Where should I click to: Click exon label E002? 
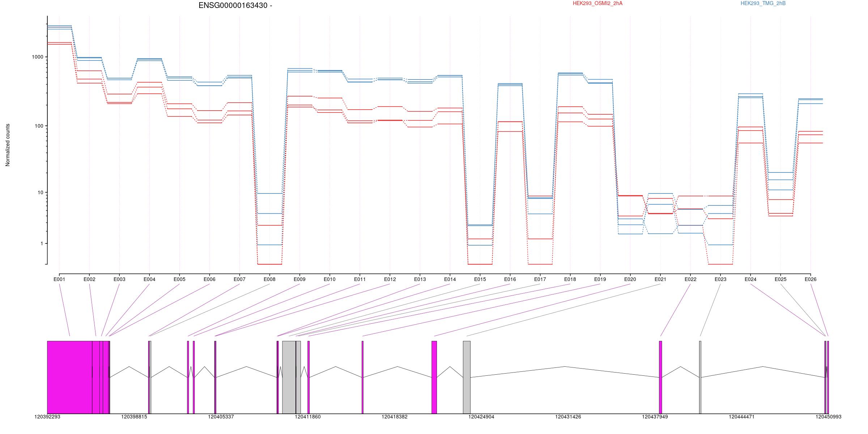(89, 279)
